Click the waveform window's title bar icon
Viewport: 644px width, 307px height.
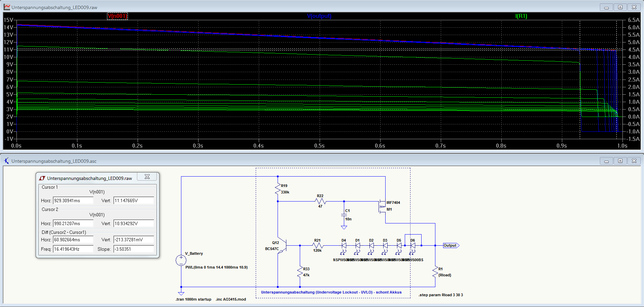[x=7, y=7]
